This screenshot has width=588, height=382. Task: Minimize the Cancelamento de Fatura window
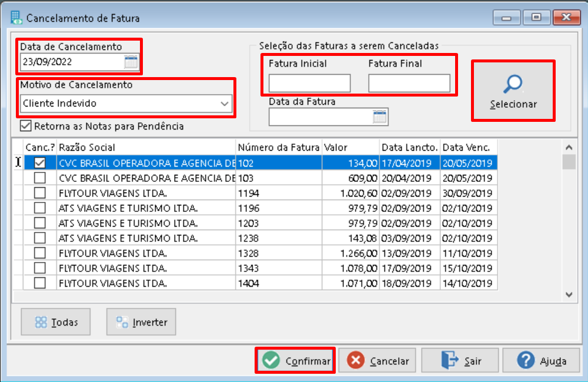(x=506, y=18)
